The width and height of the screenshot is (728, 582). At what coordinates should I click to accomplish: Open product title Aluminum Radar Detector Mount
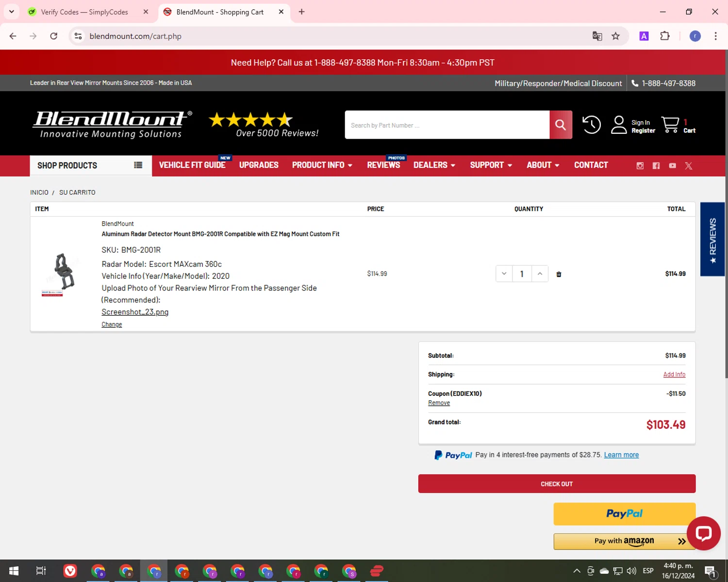[220, 234]
